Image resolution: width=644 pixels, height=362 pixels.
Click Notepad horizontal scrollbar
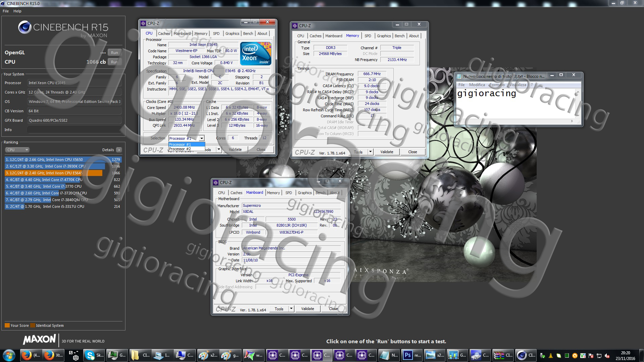(x=515, y=121)
